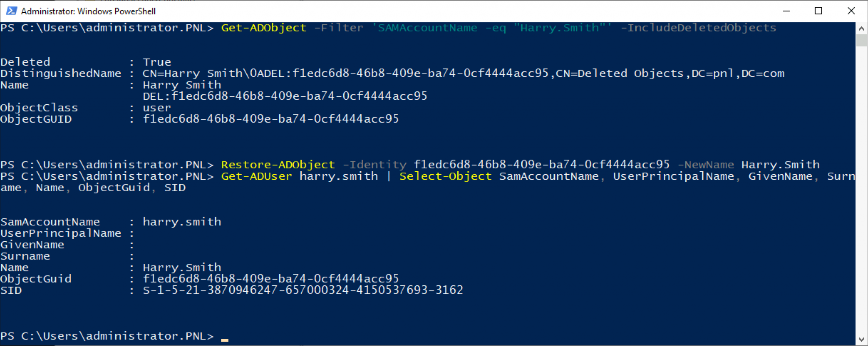868x346 pixels.
Task: Close the Administrator PowerShell window
Action: click(851, 11)
